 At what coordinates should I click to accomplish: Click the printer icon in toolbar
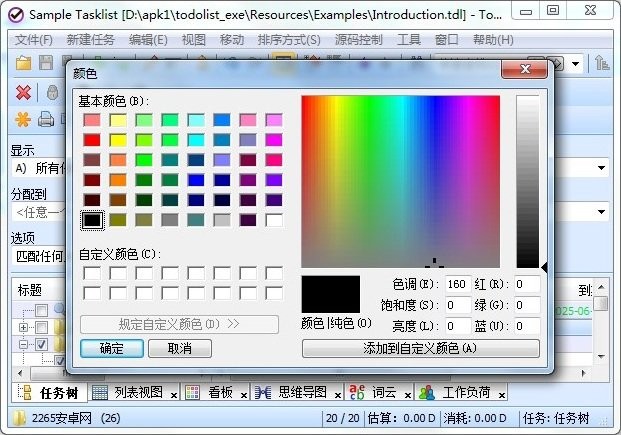[45, 120]
